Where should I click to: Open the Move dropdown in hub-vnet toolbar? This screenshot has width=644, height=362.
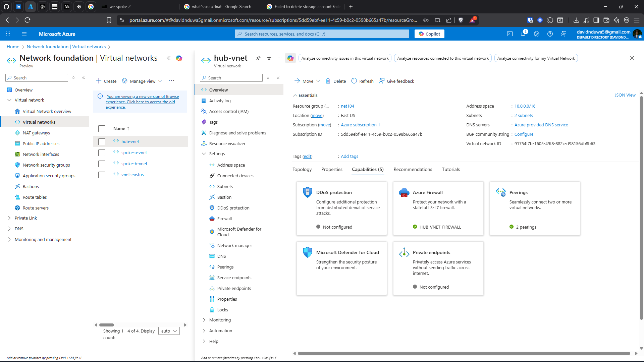point(307,81)
